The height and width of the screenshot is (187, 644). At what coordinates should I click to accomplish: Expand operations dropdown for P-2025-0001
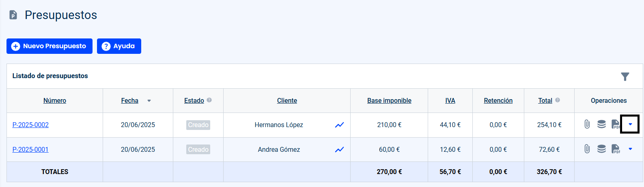coord(630,149)
